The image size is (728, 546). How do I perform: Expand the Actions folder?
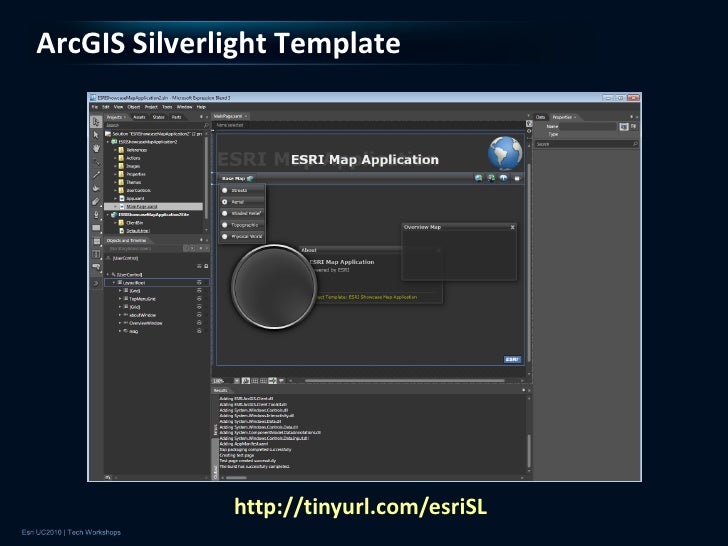(115, 158)
